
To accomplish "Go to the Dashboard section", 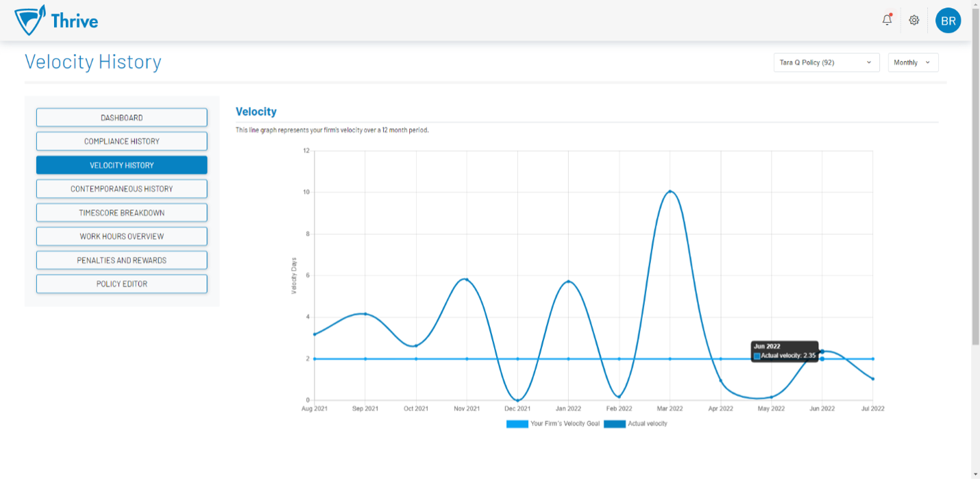I will click(121, 118).
